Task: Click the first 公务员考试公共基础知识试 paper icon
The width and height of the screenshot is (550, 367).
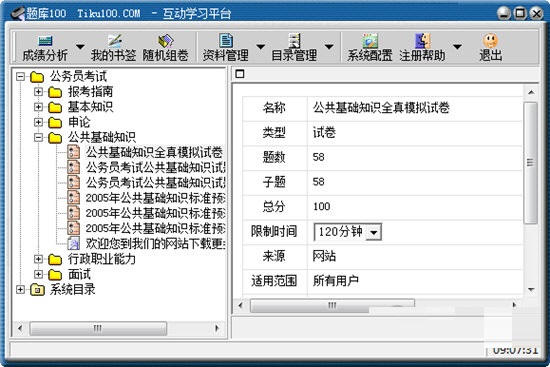Action: (x=73, y=167)
